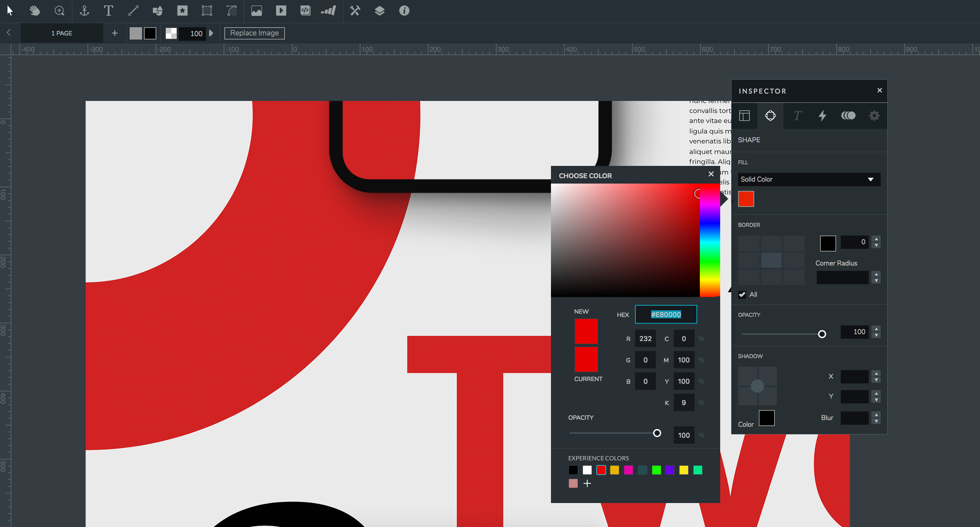Open the Layers stack icon
Image resolution: width=980 pixels, height=527 pixels.
click(x=379, y=11)
